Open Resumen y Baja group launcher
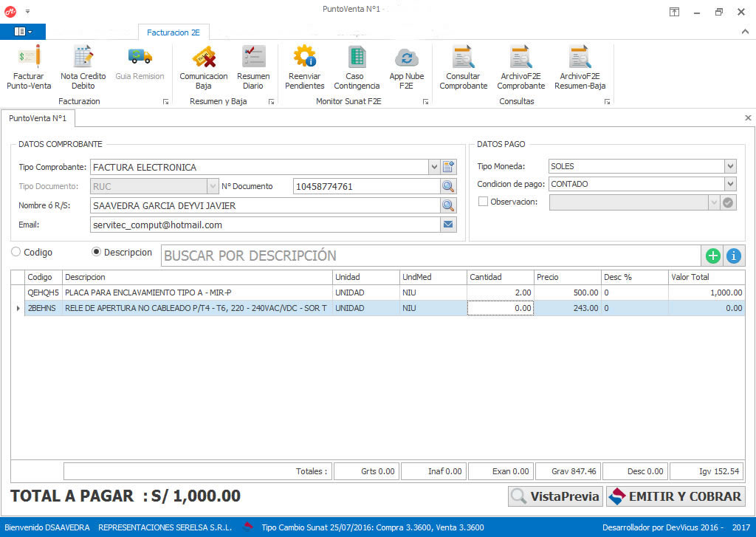 272,102
